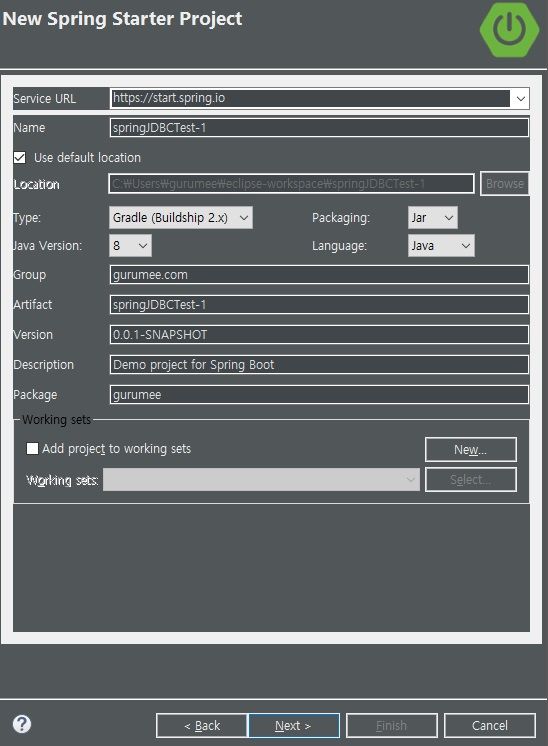Open the disabled Working sets combo box

(x=261, y=480)
